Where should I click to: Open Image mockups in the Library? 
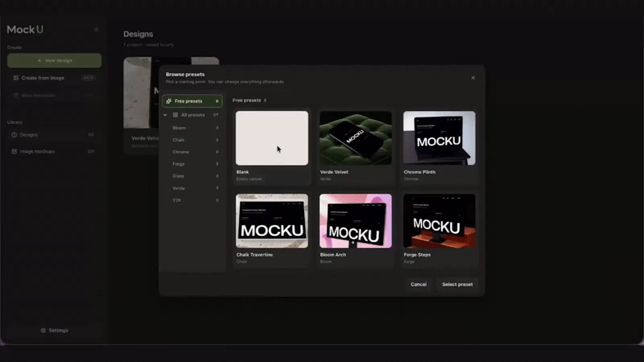click(54, 152)
